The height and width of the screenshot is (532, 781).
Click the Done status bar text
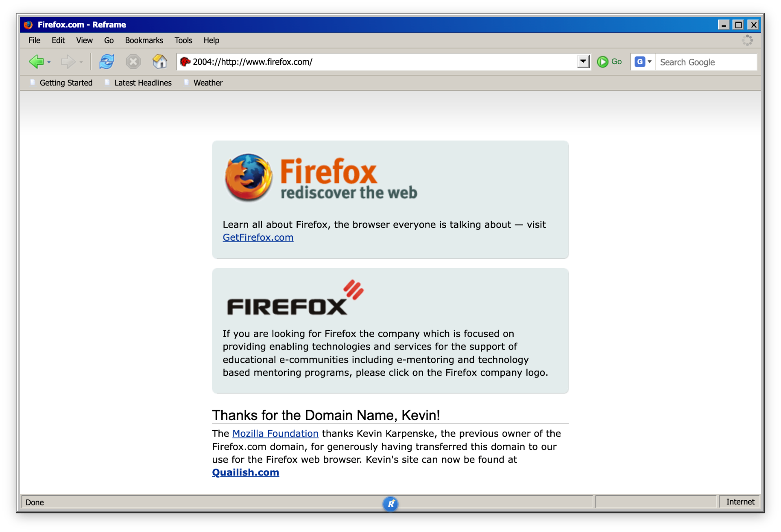pos(35,502)
